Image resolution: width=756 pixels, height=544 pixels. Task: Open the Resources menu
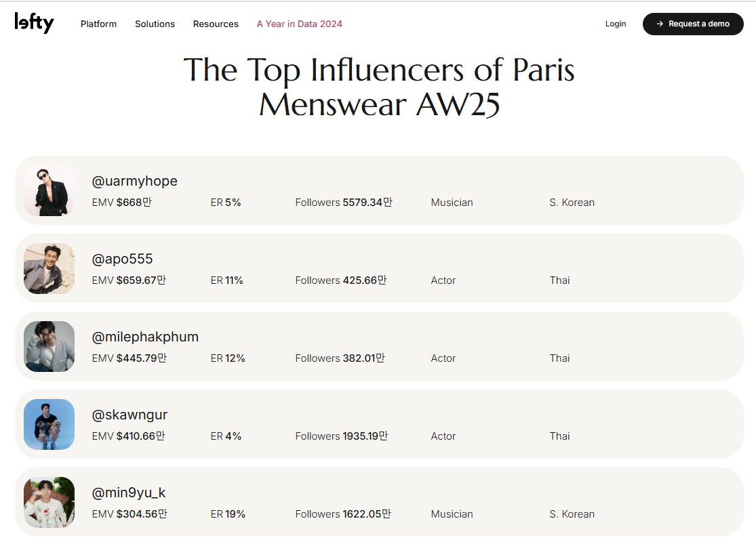(216, 24)
